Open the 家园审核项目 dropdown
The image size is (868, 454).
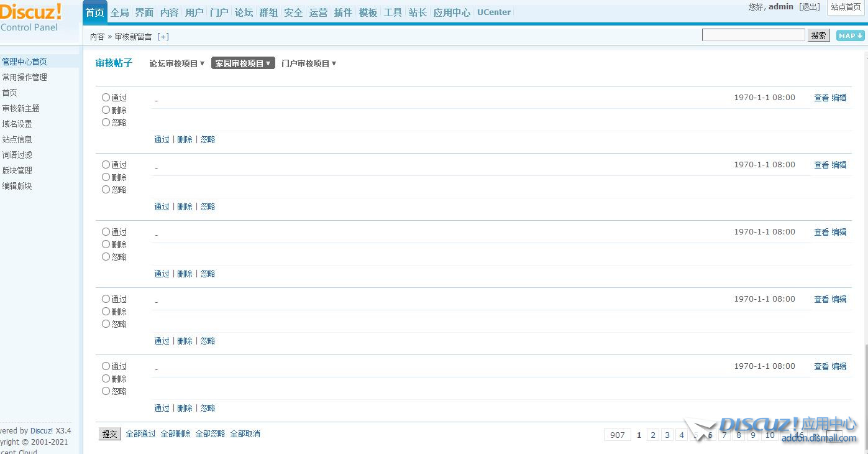(x=243, y=63)
